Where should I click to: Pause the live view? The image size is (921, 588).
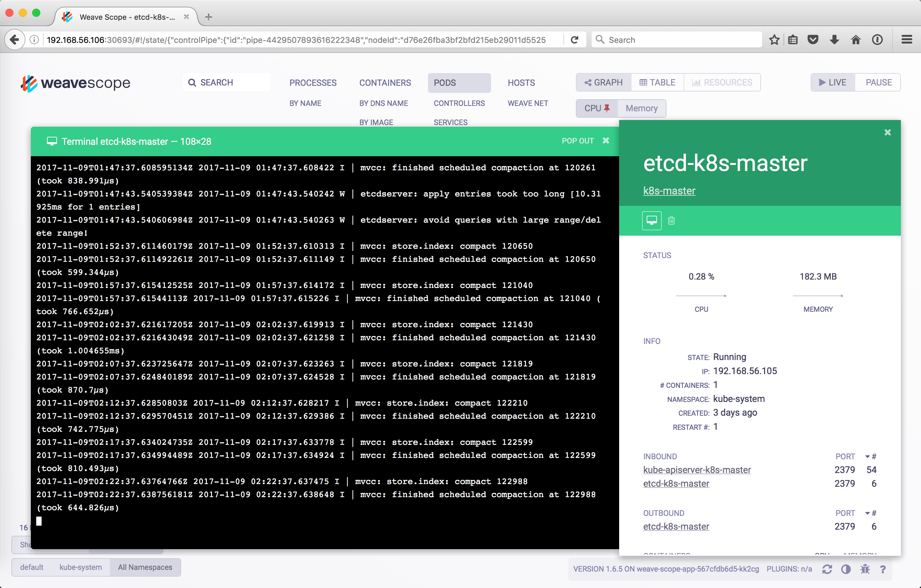click(x=878, y=82)
